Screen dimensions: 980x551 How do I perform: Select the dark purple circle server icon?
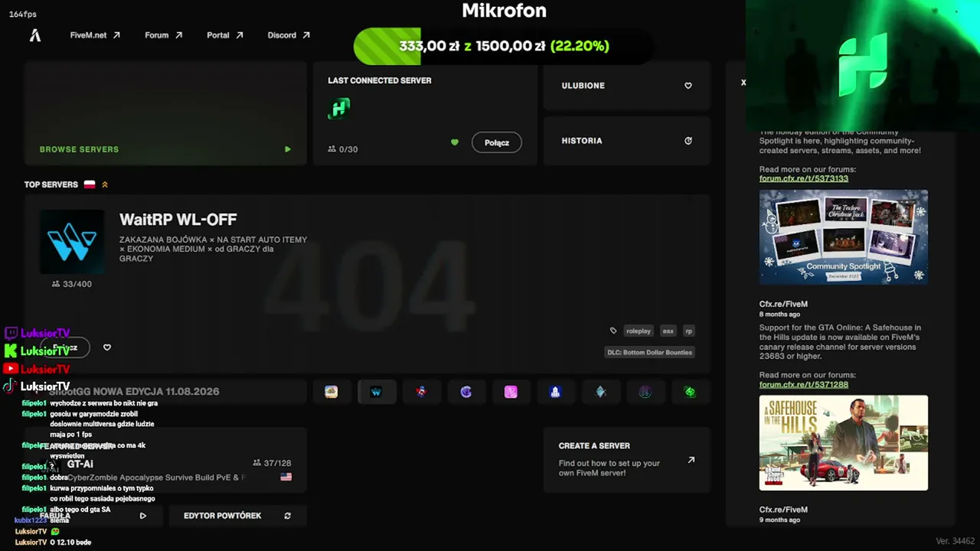click(645, 392)
